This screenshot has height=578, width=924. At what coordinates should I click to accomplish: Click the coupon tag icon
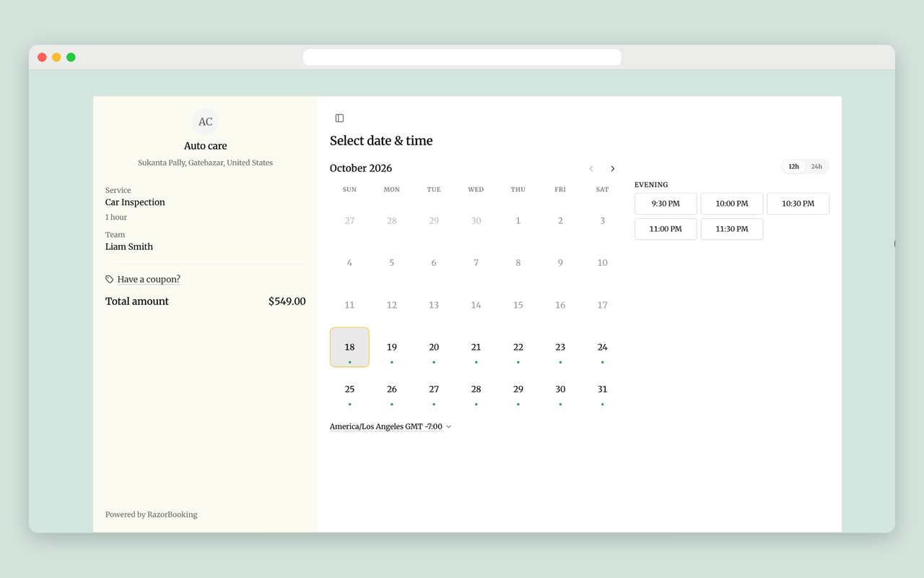(110, 280)
